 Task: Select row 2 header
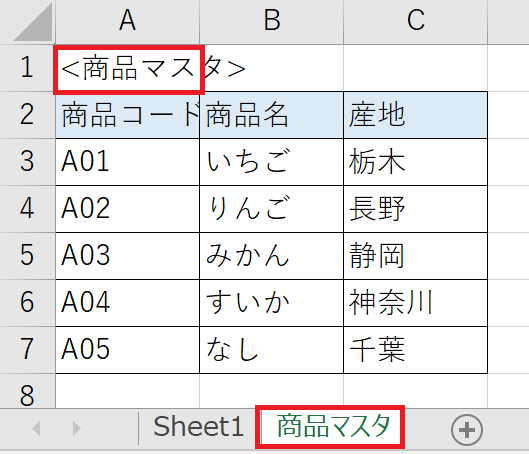click(x=27, y=115)
